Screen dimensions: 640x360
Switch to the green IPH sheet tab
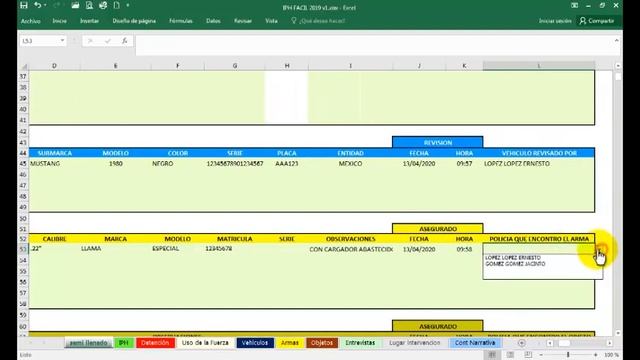pos(124,343)
